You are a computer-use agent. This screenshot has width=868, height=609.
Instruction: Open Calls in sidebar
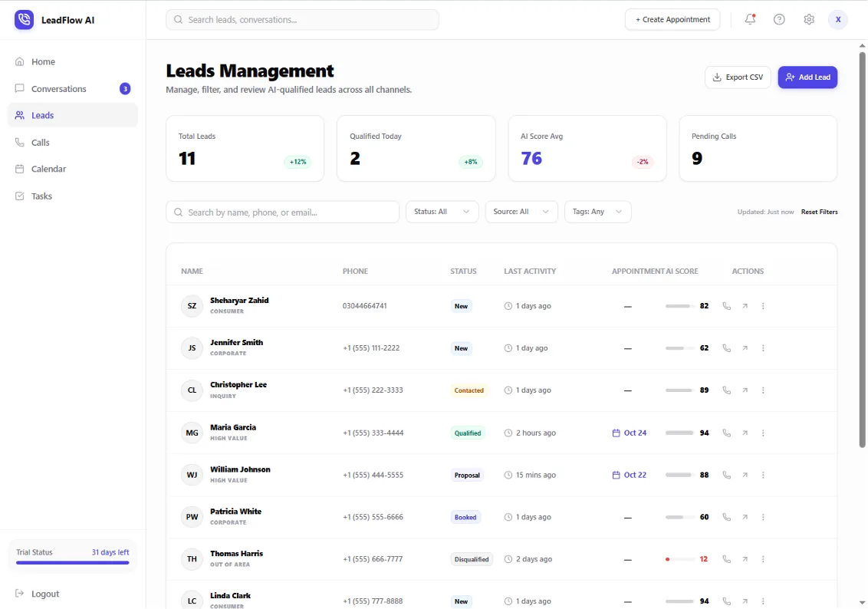click(x=73, y=143)
